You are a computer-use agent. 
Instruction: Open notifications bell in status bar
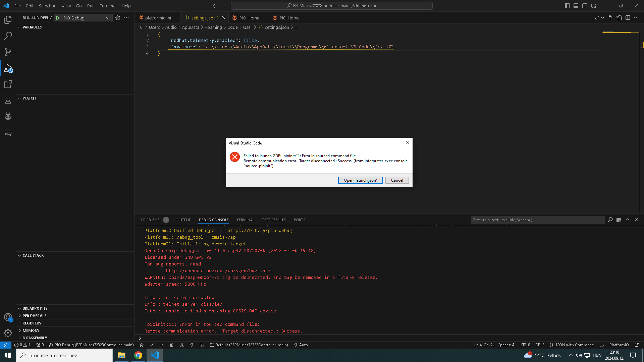click(x=637, y=345)
